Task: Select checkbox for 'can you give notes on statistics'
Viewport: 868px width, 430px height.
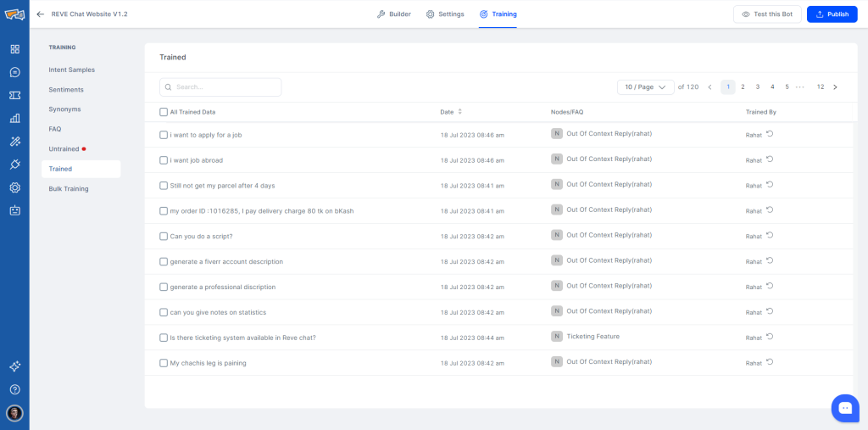Action: [x=164, y=312]
